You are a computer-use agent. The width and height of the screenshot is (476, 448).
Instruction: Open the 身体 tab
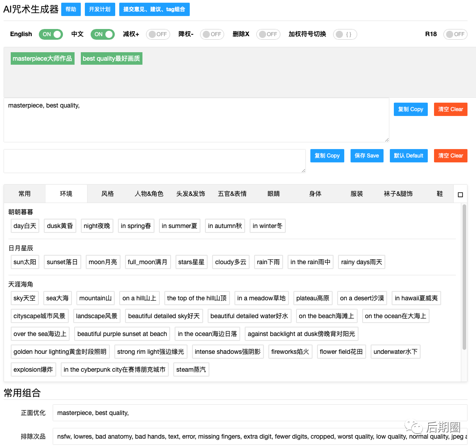(315, 194)
